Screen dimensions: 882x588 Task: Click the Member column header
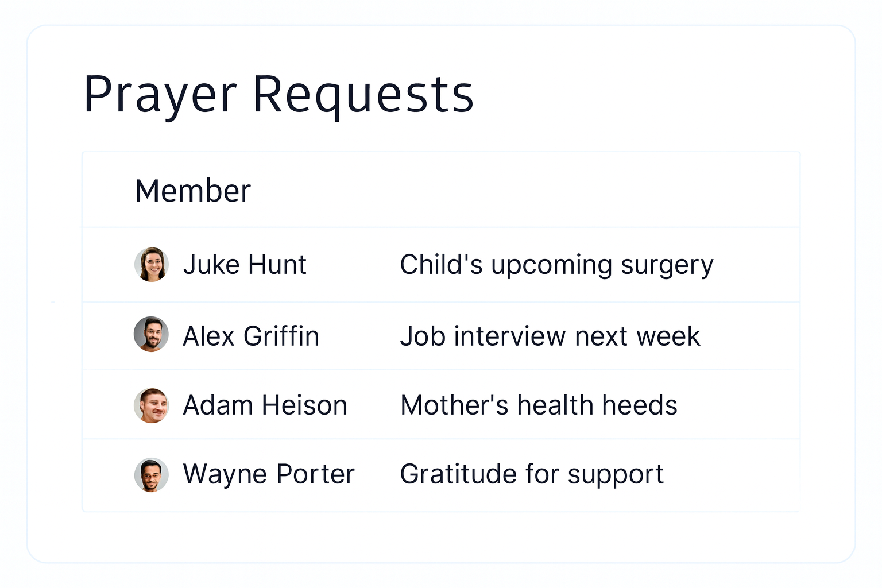193,191
